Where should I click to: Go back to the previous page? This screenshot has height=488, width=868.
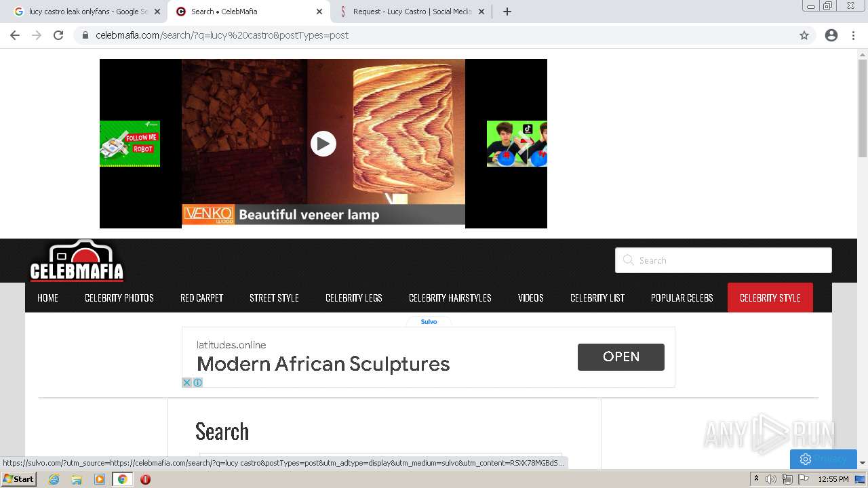click(x=15, y=35)
